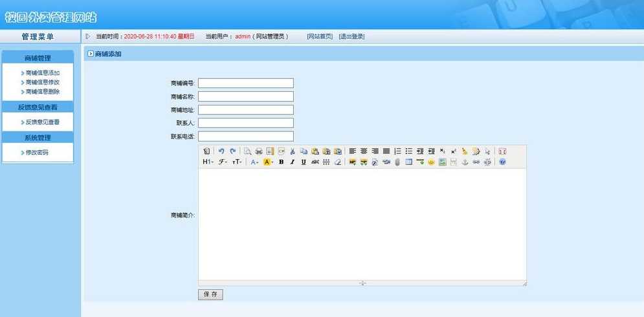Focus the 联系人 input field
644x317 pixels.
point(246,123)
